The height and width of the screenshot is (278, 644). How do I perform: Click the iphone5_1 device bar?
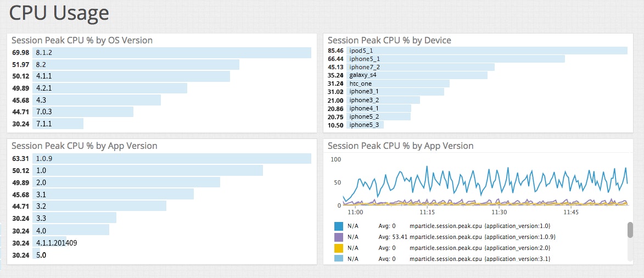point(455,59)
